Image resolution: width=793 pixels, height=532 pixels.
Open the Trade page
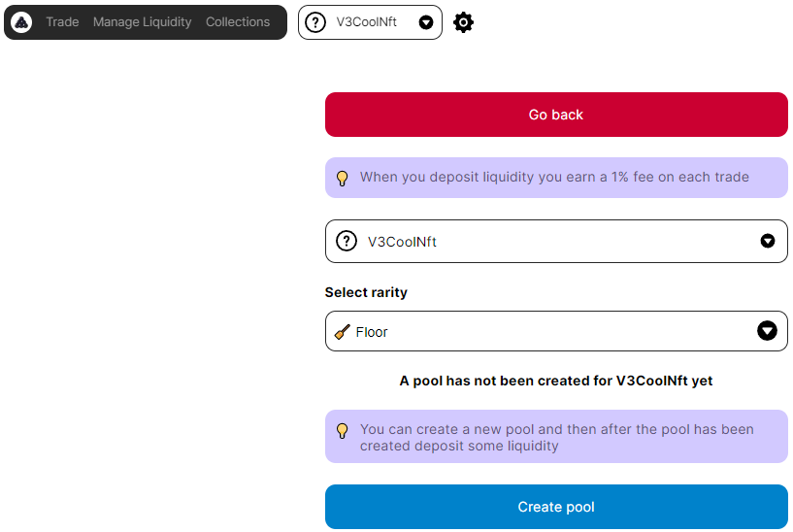(62, 22)
